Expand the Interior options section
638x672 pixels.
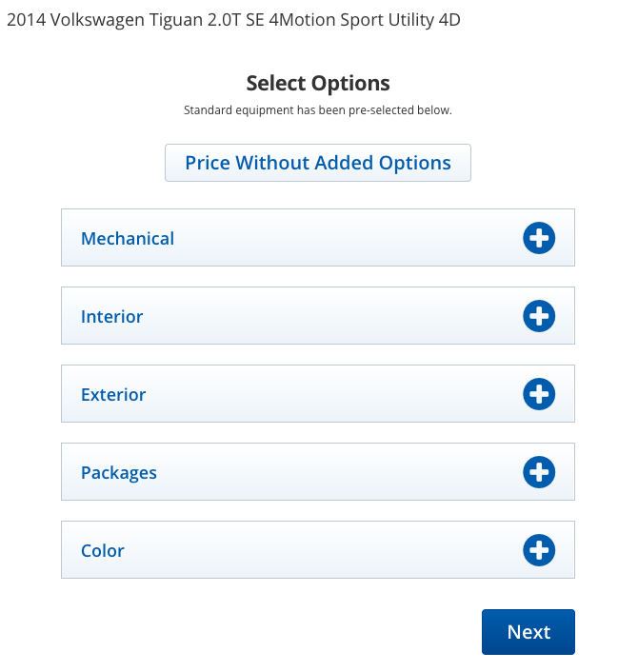(318, 315)
